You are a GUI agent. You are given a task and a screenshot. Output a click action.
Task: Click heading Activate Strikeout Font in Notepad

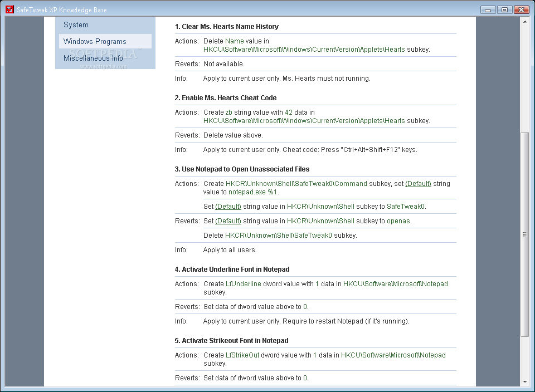231,341
